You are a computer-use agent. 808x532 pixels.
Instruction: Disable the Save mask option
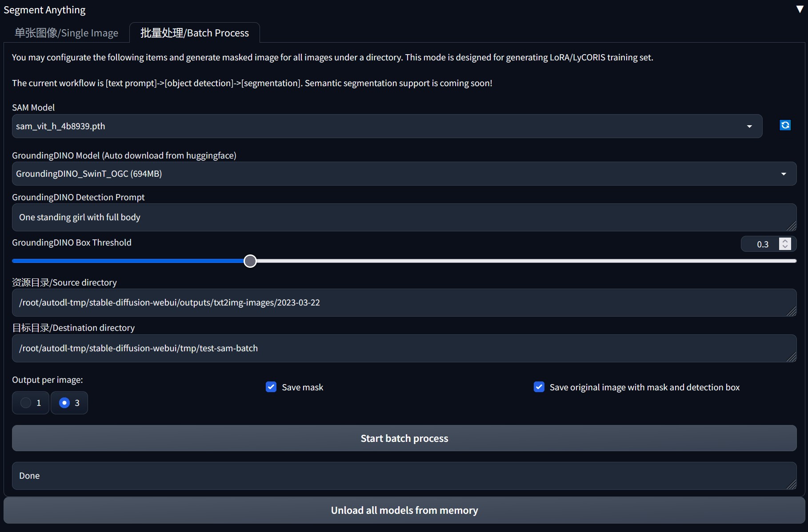(x=271, y=387)
